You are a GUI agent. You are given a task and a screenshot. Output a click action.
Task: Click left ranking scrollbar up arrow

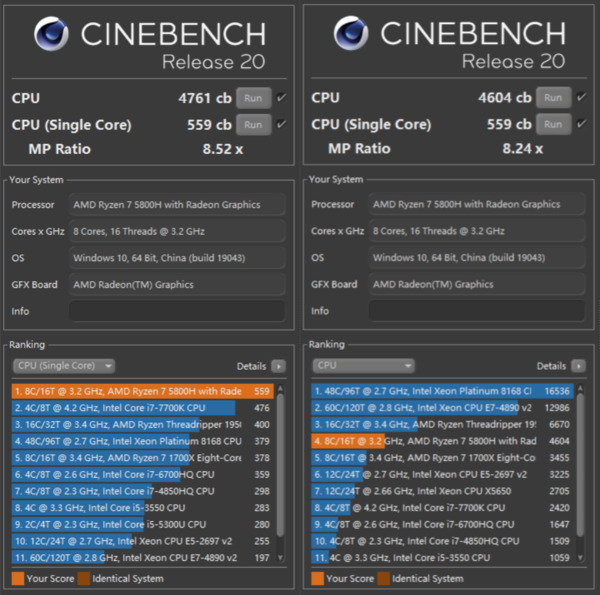(280, 389)
